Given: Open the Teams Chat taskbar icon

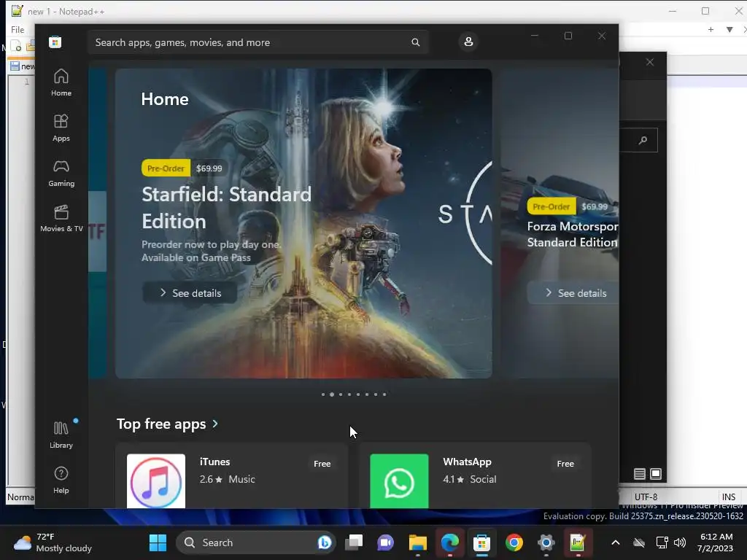Looking at the screenshot, I should [385, 542].
